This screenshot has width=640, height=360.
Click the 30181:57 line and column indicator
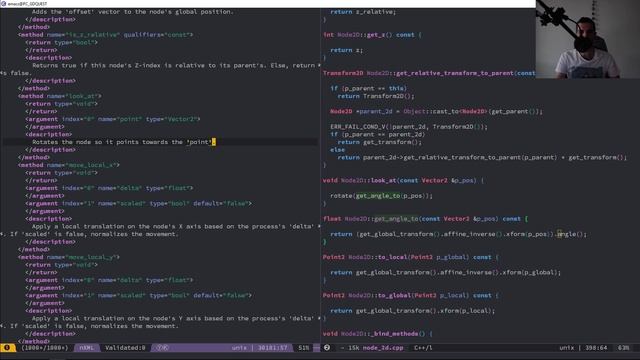272,348
